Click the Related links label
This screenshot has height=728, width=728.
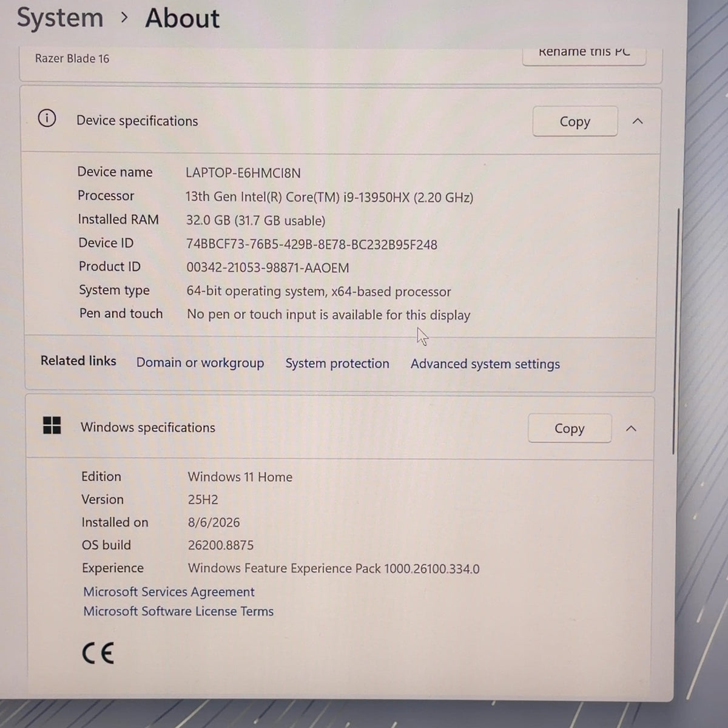coord(78,360)
